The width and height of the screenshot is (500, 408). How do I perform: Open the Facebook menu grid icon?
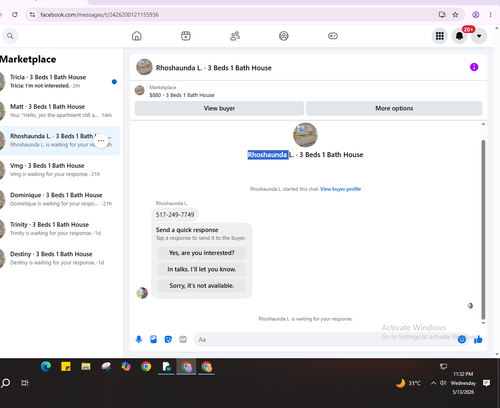pyautogui.click(x=440, y=36)
